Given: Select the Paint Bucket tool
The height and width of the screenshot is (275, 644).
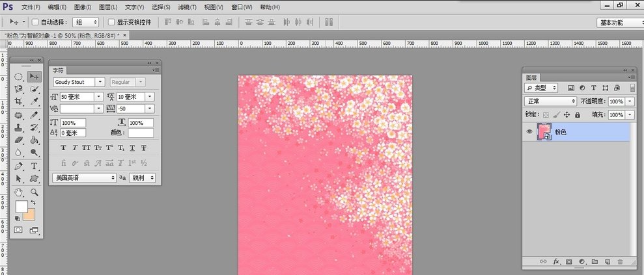Looking at the screenshot, I should [x=35, y=140].
